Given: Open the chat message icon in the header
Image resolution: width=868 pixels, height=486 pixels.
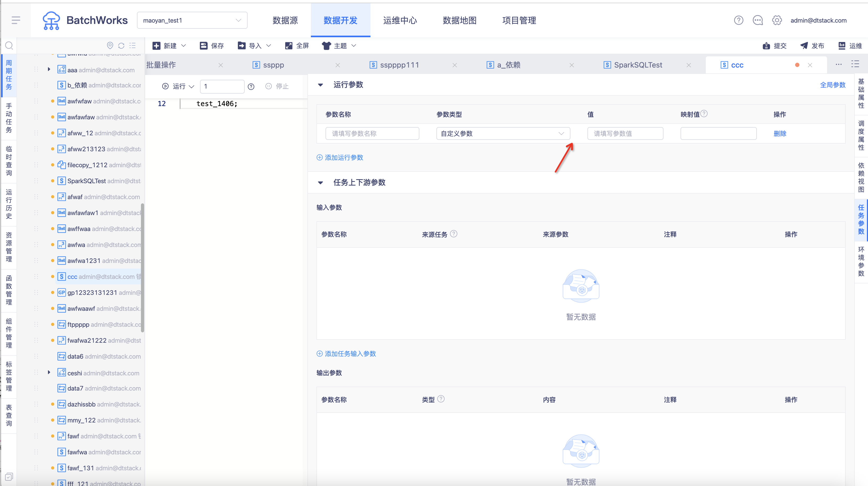Looking at the screenshot, I should tap(758, 20).
